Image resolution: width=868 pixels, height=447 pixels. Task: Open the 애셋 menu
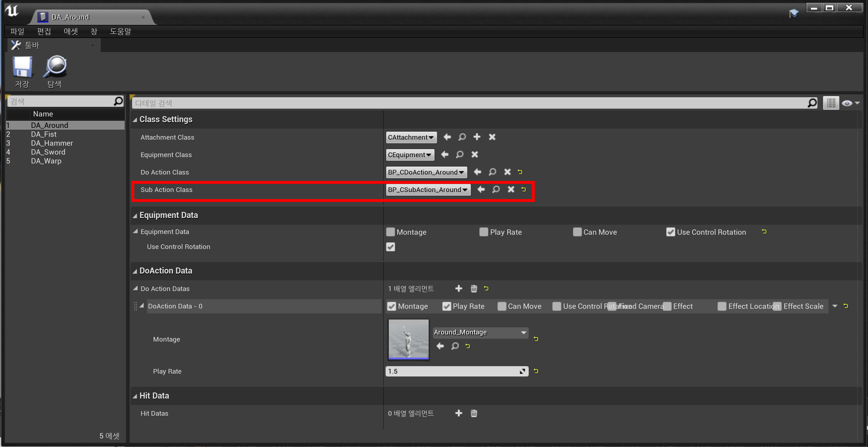[x=70, y=31]
